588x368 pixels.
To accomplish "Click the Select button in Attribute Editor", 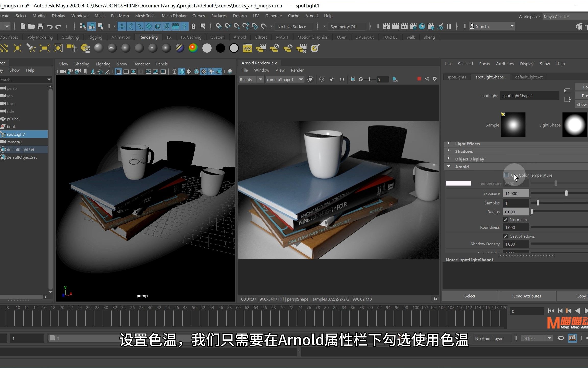I will [x=470, y=296].
